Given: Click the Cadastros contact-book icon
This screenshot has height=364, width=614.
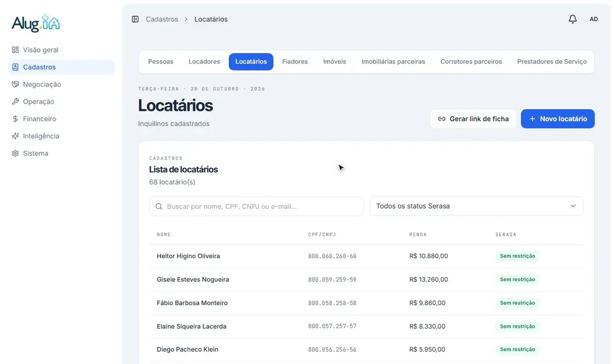Looking at the screenshot, I should pyautogui.click(x=15, y=67).
